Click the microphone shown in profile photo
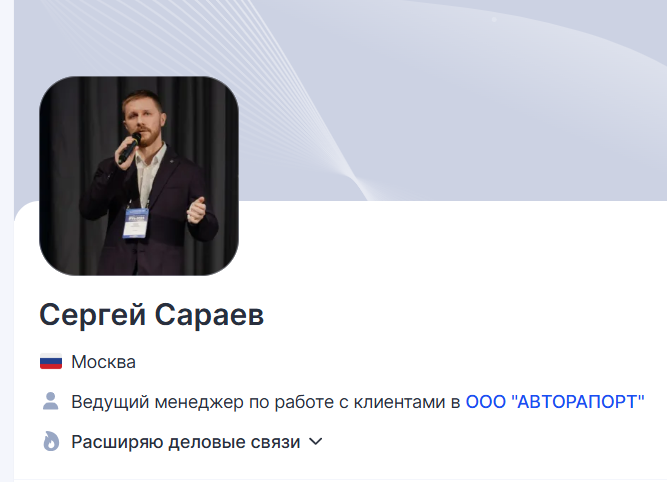Viewport: 667px width, 482px height. click(129, 148)
